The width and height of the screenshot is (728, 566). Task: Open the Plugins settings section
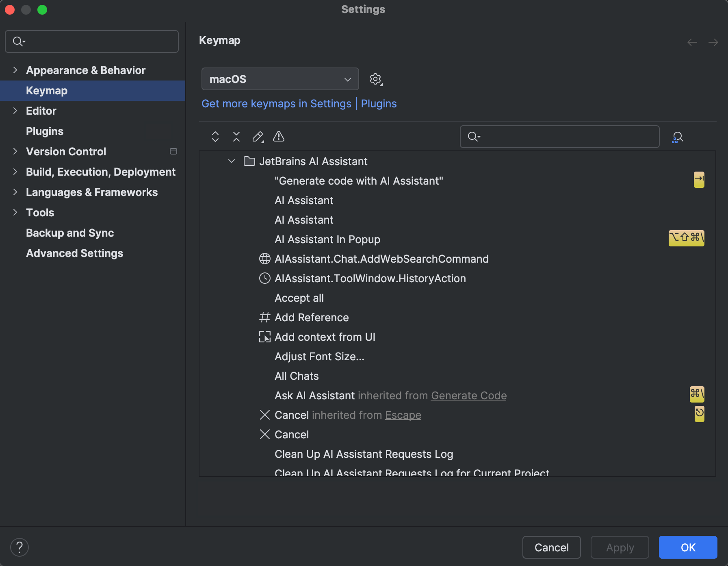44,131
